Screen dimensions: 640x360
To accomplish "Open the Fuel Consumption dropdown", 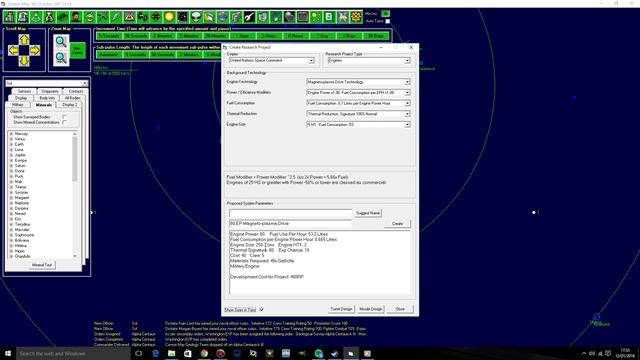I will point(407,103).
